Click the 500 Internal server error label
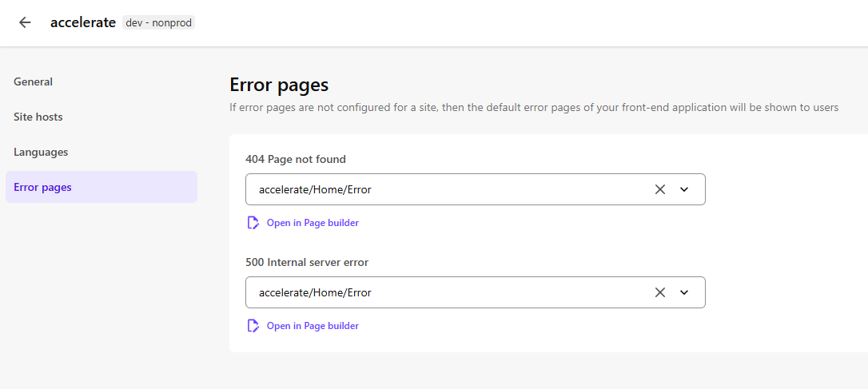Image resolution: width=868 pixels, height=389 pixels. tap(307, 262)
